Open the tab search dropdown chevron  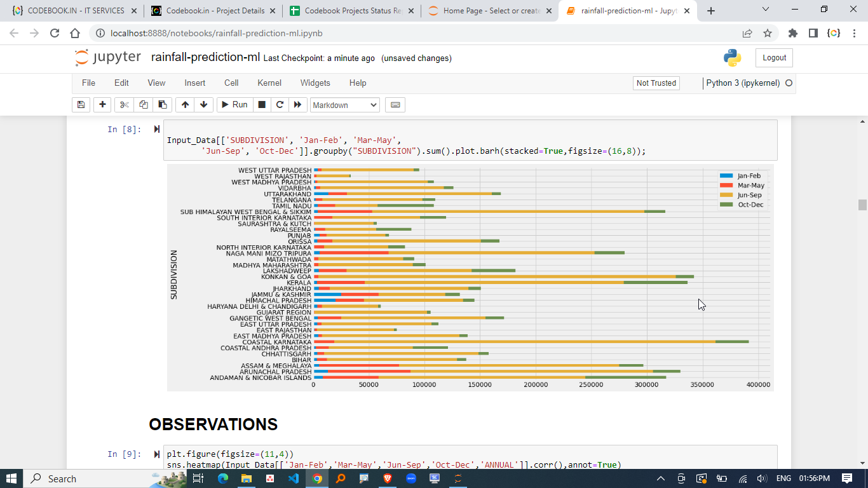point(766,10)
